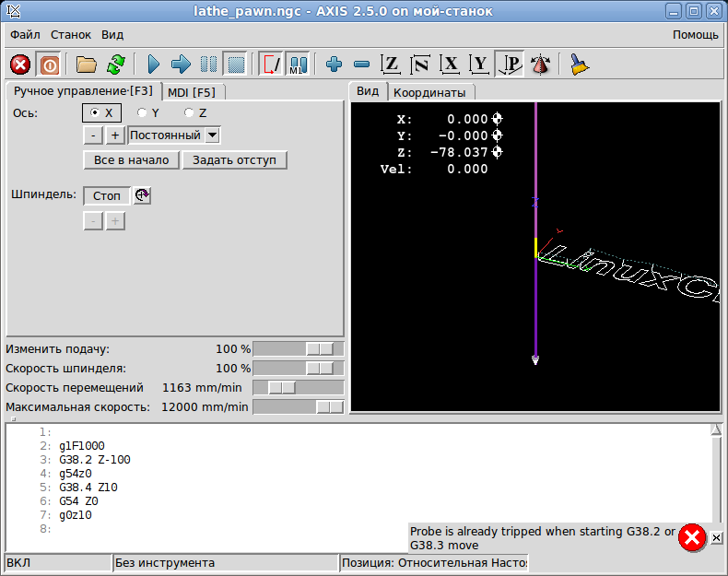
Task: Click the Позиция: Относительная status field
Action: click(434, 563)
